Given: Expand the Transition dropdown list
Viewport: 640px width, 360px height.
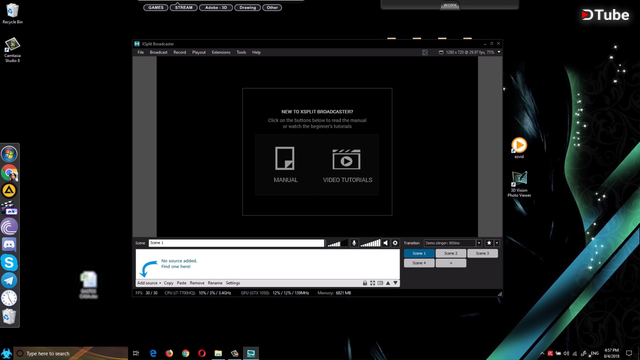Looking at the screenshot, I should point(479,243).
